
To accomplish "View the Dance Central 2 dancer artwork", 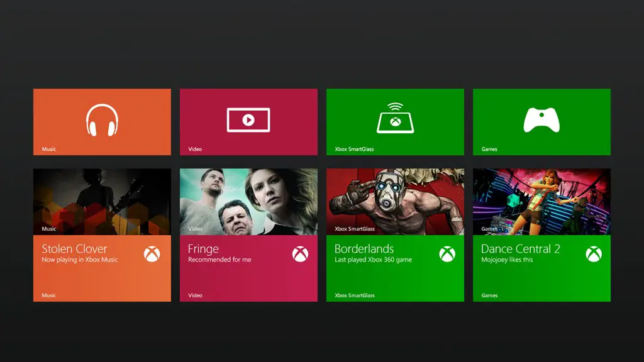I will (x=541, y=202).
